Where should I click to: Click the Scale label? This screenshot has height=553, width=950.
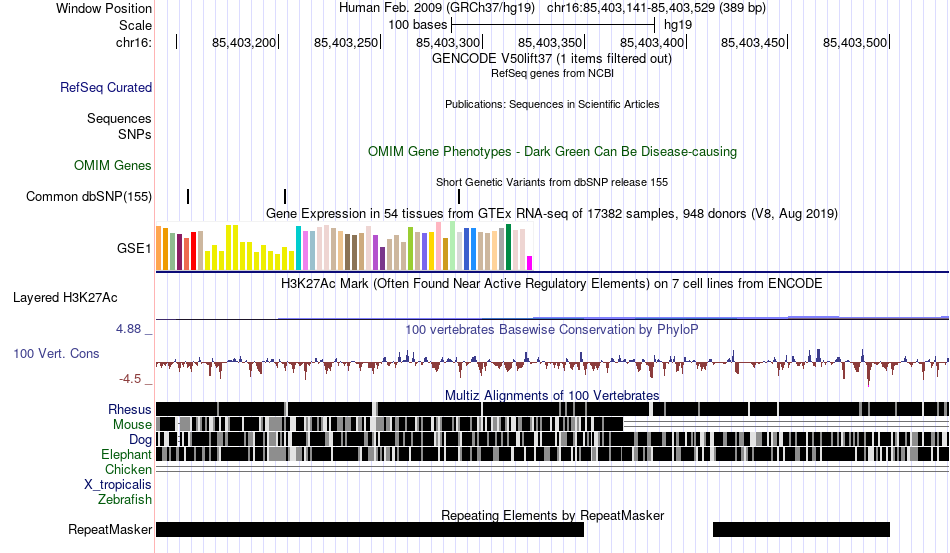[x=135, y=25]
